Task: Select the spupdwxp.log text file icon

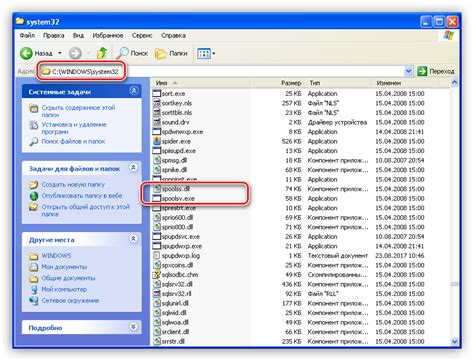Action: (157, 256)
